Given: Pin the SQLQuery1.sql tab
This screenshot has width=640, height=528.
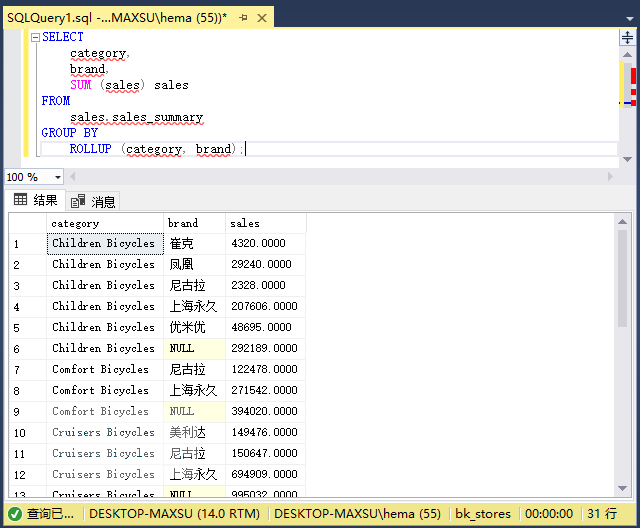Looking at the screenshot, I should click(243, 18).
